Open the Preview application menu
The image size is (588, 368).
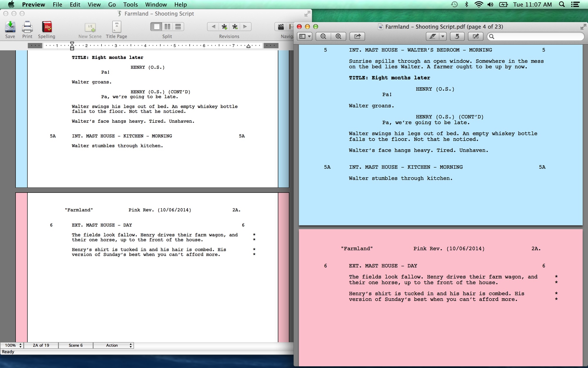coord(34,4)
